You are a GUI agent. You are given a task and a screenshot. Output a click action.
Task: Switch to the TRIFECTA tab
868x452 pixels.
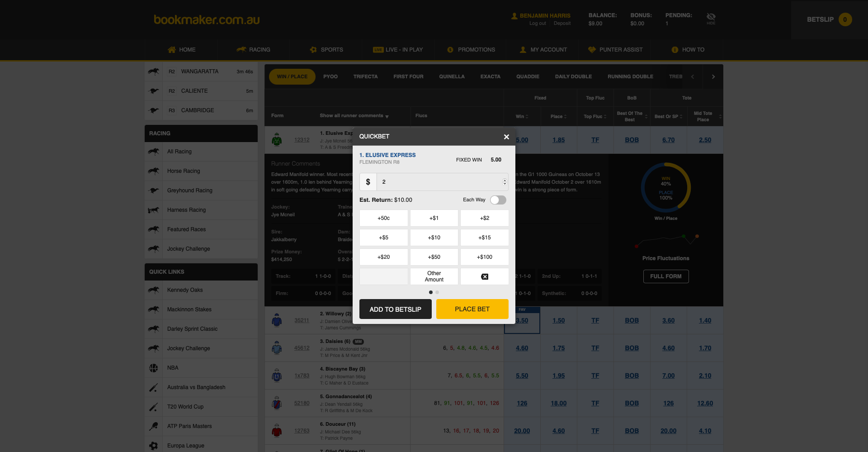pos(365,76)
